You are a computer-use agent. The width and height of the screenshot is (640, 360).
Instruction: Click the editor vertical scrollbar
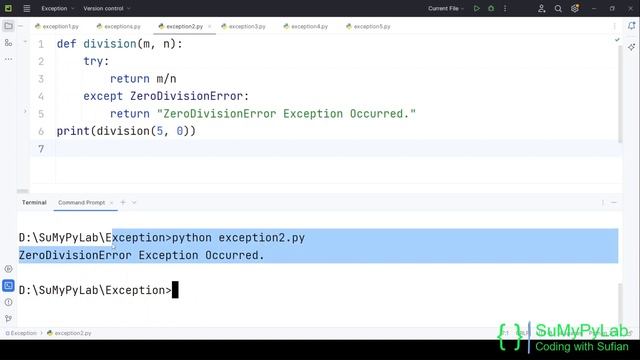620,94
